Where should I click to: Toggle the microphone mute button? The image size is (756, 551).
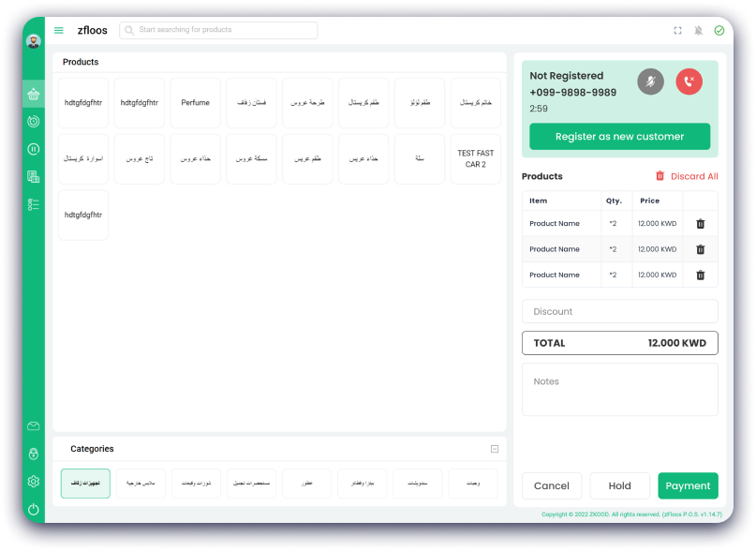[650, 82]
